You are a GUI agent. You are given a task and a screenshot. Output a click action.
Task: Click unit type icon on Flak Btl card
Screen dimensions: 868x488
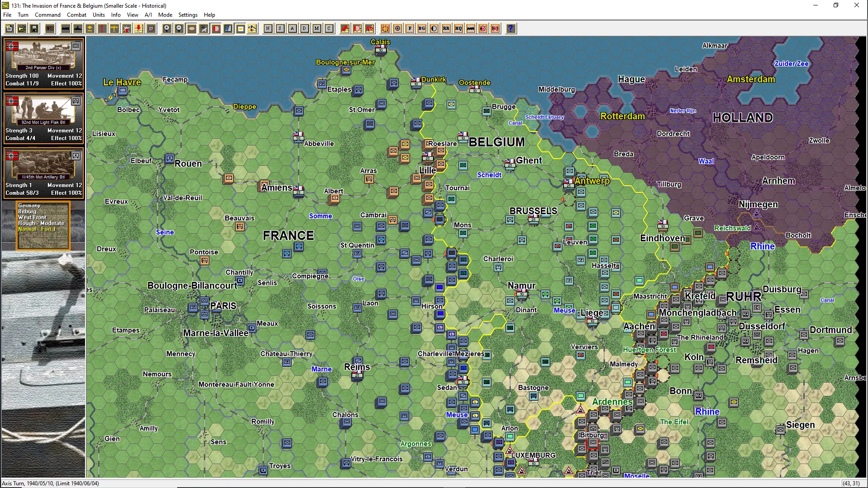(x=76, y=101)
